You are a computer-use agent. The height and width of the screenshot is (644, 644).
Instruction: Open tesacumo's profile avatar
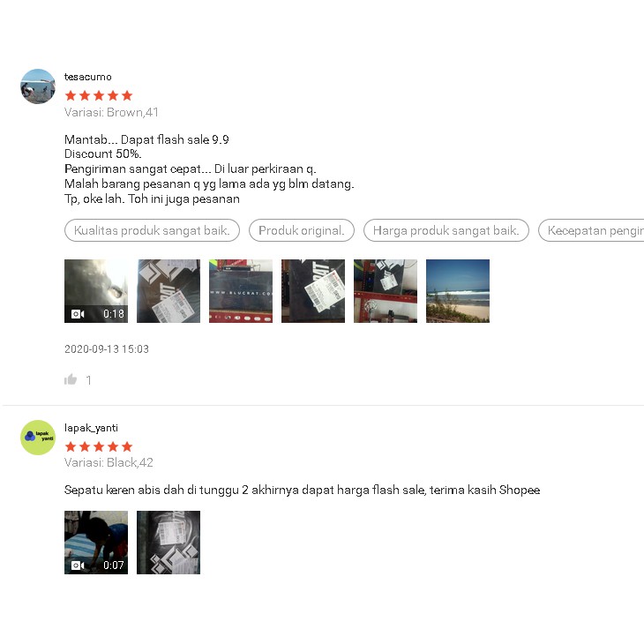[x=38, y=86]
